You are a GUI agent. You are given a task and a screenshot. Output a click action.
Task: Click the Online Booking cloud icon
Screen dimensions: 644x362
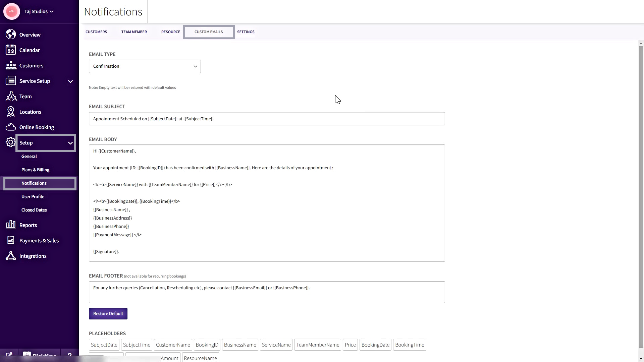pyautogui.click(x=11, y=127)
